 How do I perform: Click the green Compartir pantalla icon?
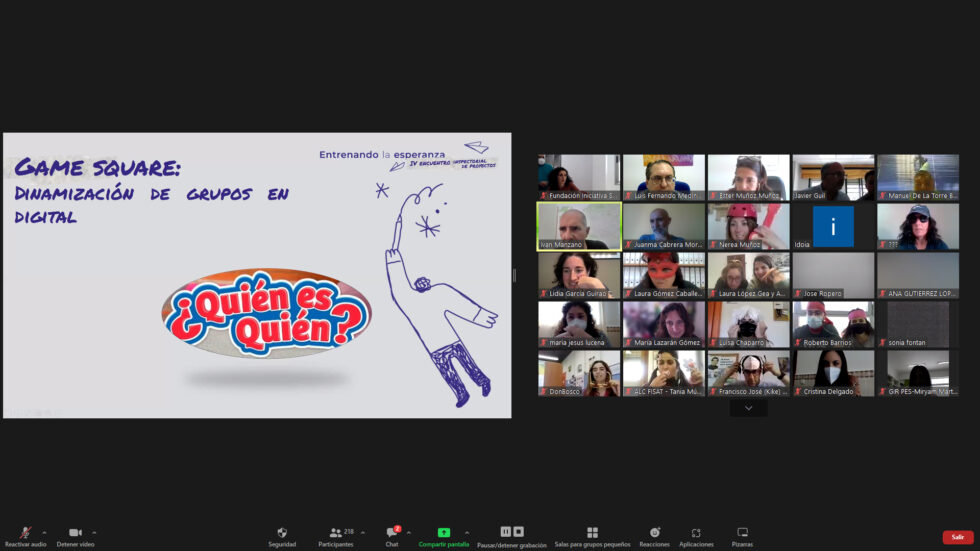(x=444, y=533)
